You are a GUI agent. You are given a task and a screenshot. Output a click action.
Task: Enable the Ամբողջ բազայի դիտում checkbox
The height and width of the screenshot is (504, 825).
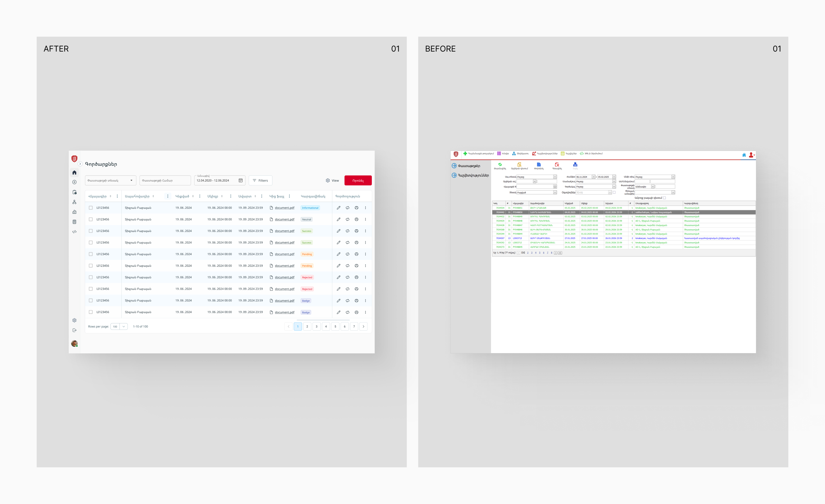pyautogui.click(x=665, y=198)
